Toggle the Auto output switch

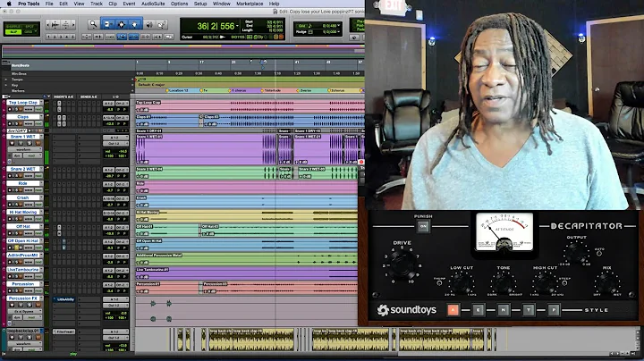[598, 254]
